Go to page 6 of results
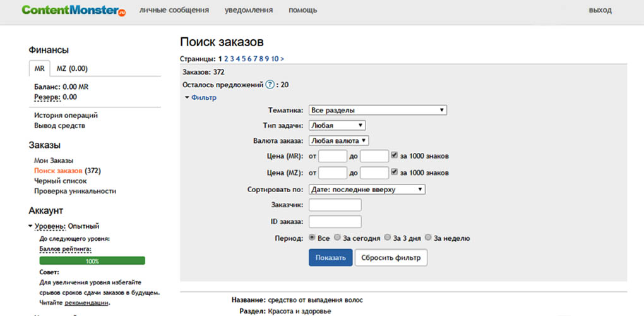644x316 pixels. pyautogui.click(x=249, y=59)
